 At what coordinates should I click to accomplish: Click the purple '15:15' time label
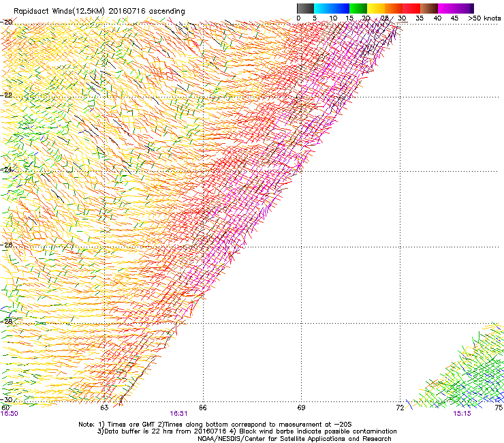[x=462, y=414]
